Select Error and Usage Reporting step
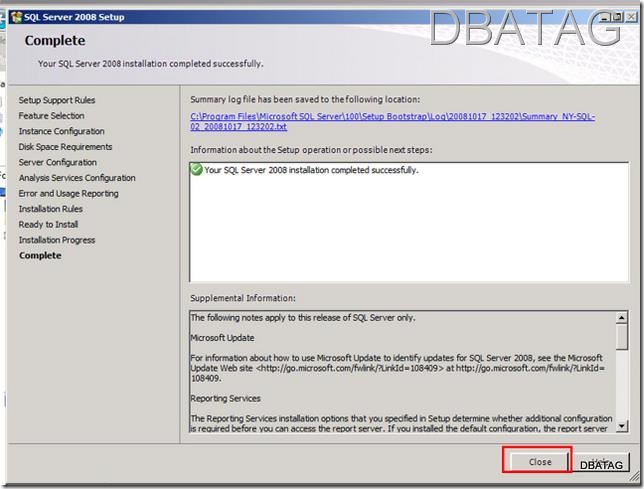This screenshot has width=644, height=489. [x=69, y=193]
